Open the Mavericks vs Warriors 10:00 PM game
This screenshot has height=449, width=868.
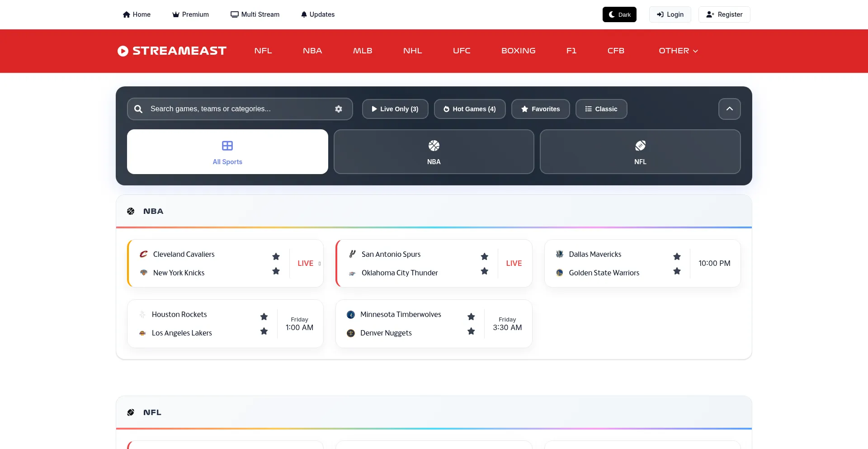click(x=642, y=263)
